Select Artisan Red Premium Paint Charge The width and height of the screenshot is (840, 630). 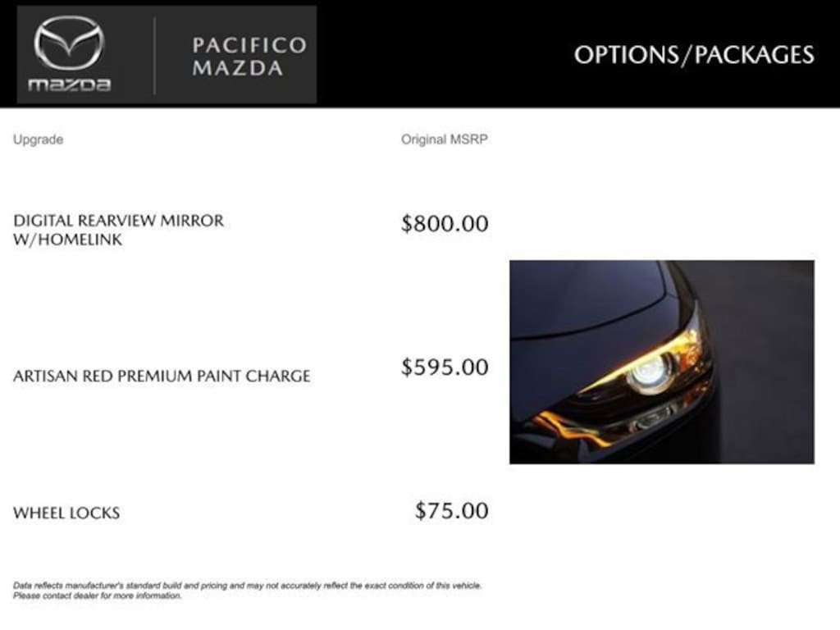162,376
